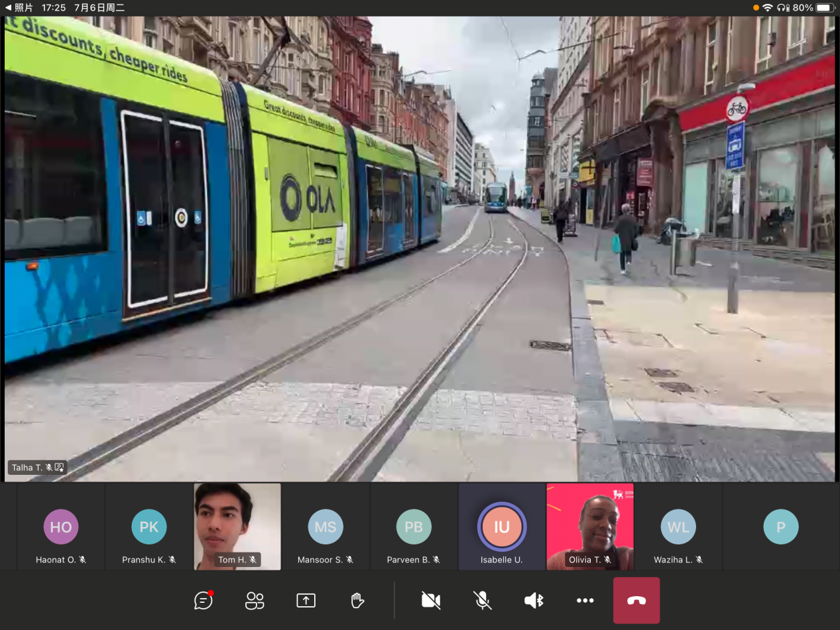Select Pranshu K. PK avatar
The width and height of the screenshot is (840, 630).
tap(149, 527)
